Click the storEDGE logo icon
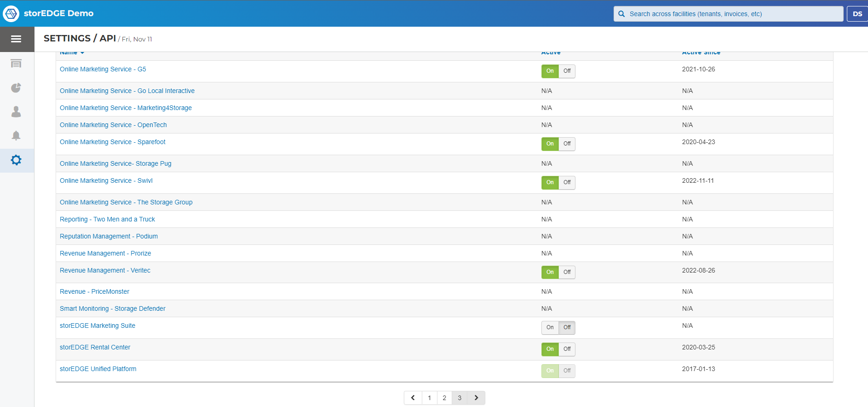The width and height of the screenshot is (868, 407). (x=11, y=14)
